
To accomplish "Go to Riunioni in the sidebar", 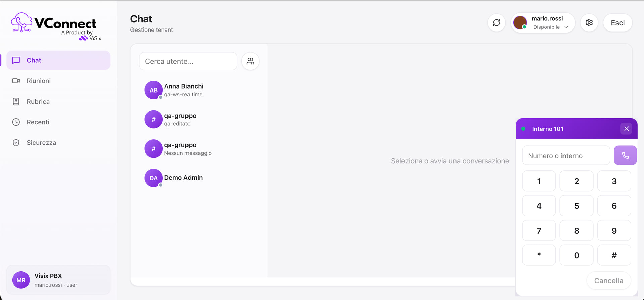I will pyautogui.click(x=58, y=81).
